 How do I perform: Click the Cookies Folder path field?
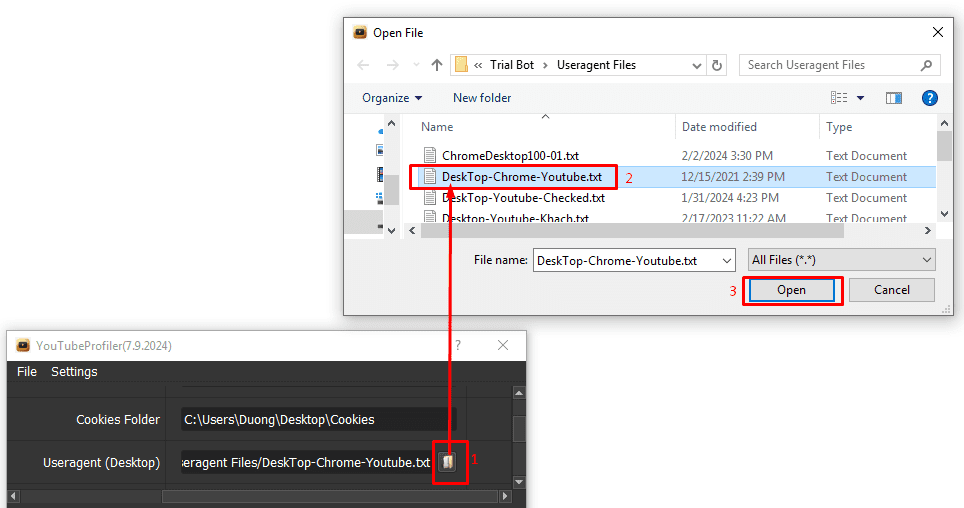click(318, 419)
